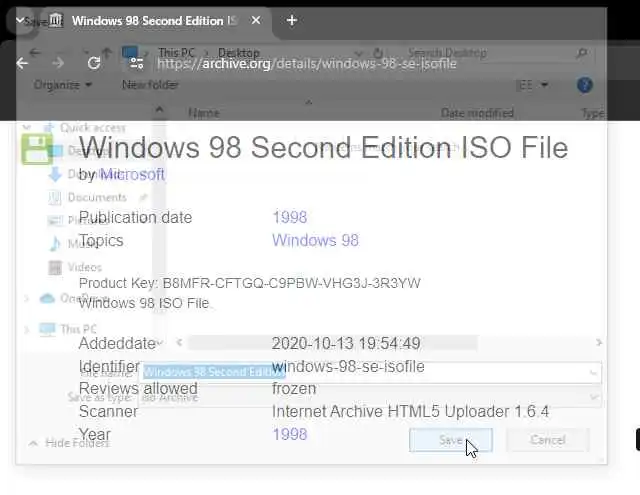Click the Product Key text line
The height and width of the screenshot is (495, 640).
249,283
